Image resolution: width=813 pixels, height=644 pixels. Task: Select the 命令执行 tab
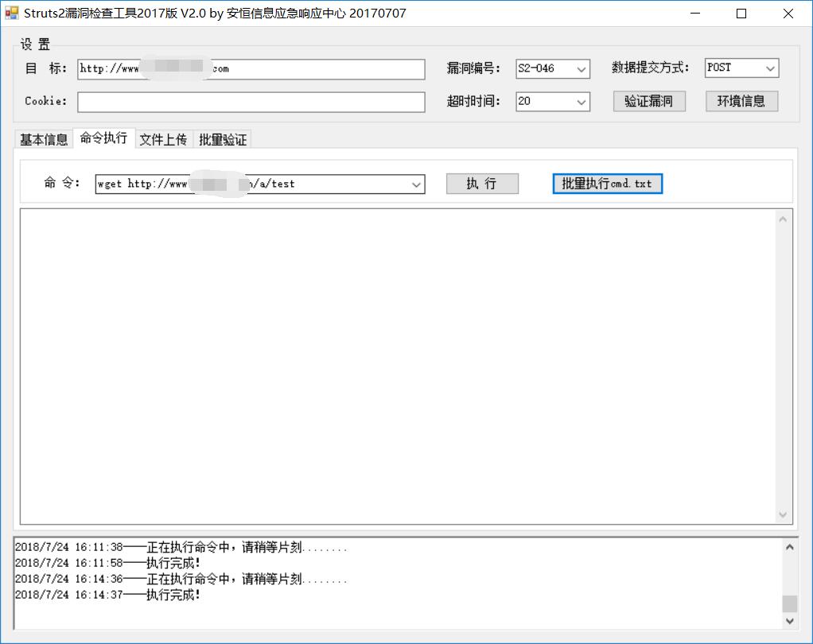[103, 138]
